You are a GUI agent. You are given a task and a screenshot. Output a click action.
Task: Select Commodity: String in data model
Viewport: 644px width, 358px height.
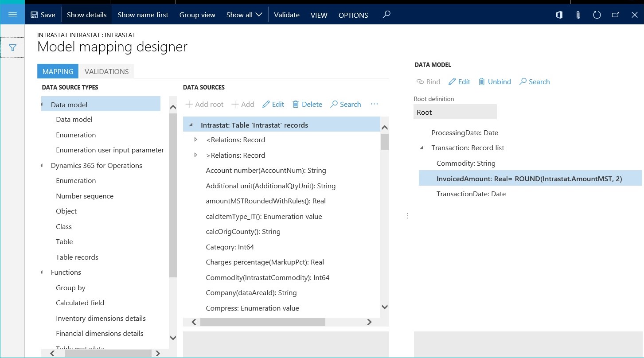pos(466,163)
